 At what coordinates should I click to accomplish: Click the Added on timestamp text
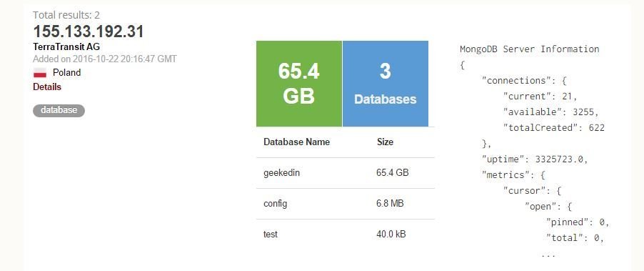[x=105, y=59]
